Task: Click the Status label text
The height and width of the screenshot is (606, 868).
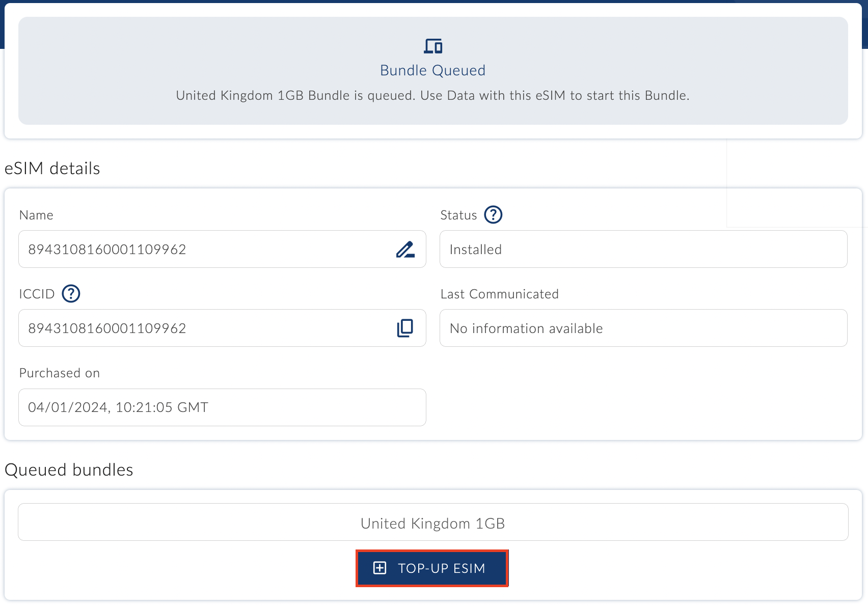Action: pyautogui.click(x=458, y=215)
